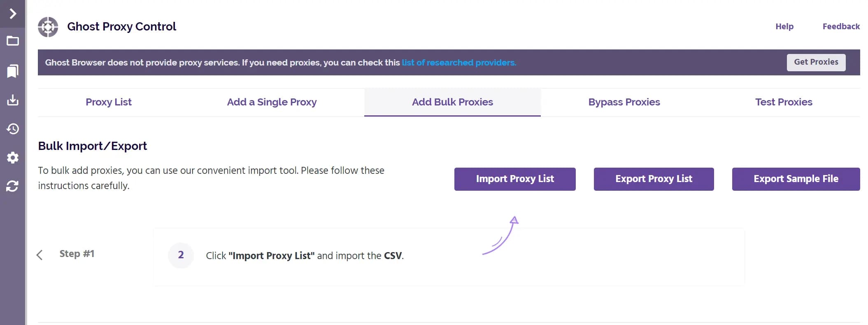Click the Ghost Proxy Control logo icon
Viewport: 868px width, 325px height.
[x=49, y=26]
